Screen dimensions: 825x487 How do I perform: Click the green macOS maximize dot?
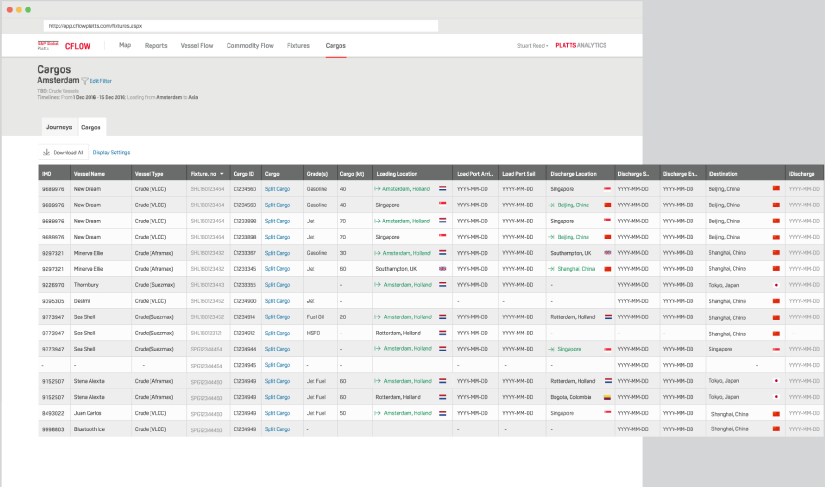28,9
